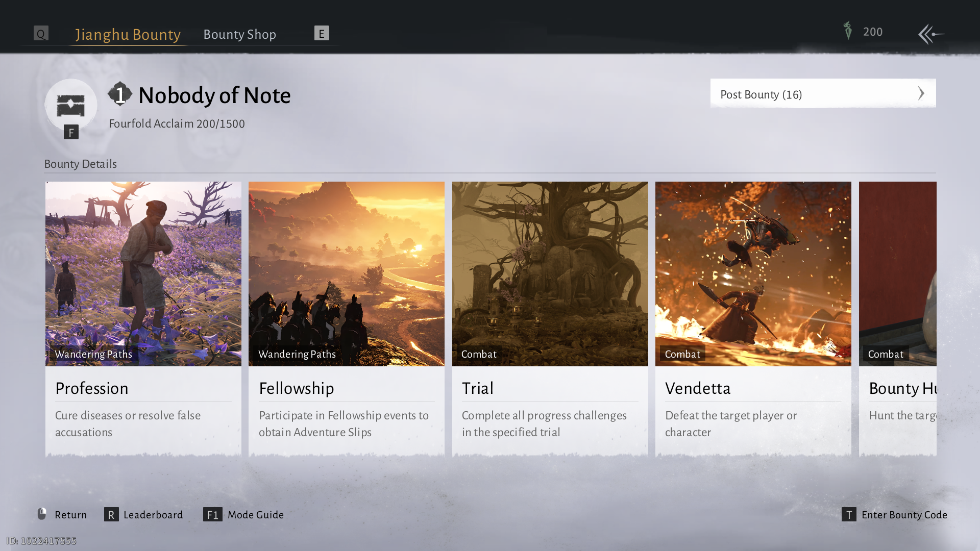980x551 pixels.
Task: Click the mouse Return icon
Action: pyautogui.click(x=42, y=514)
